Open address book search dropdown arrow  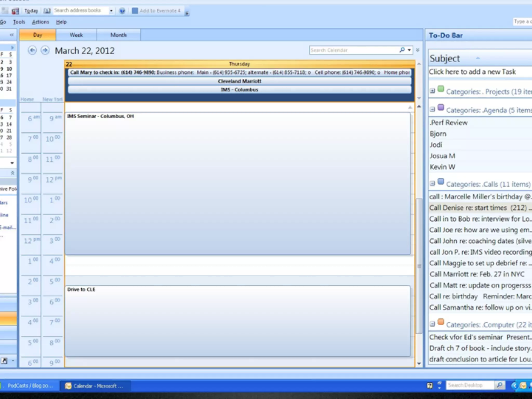[x=111, y=11]
